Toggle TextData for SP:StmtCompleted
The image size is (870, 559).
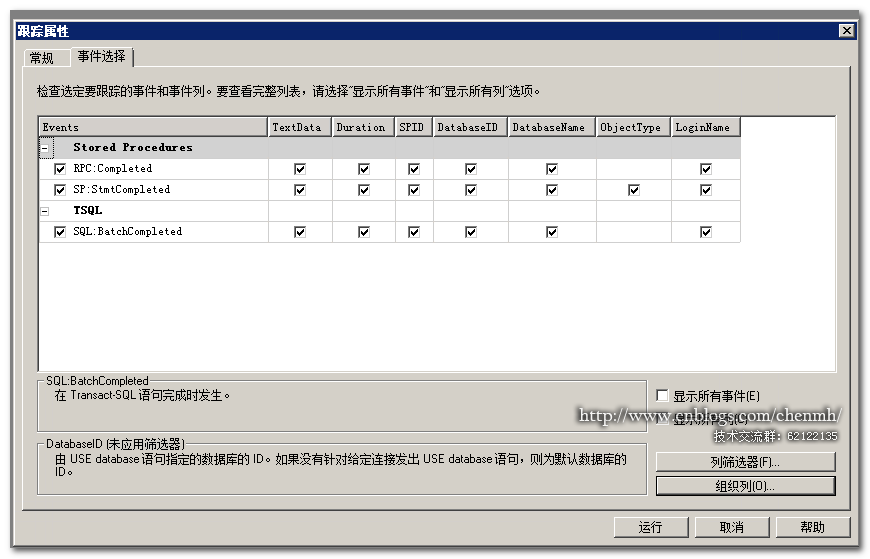click(x=300, y=190)
